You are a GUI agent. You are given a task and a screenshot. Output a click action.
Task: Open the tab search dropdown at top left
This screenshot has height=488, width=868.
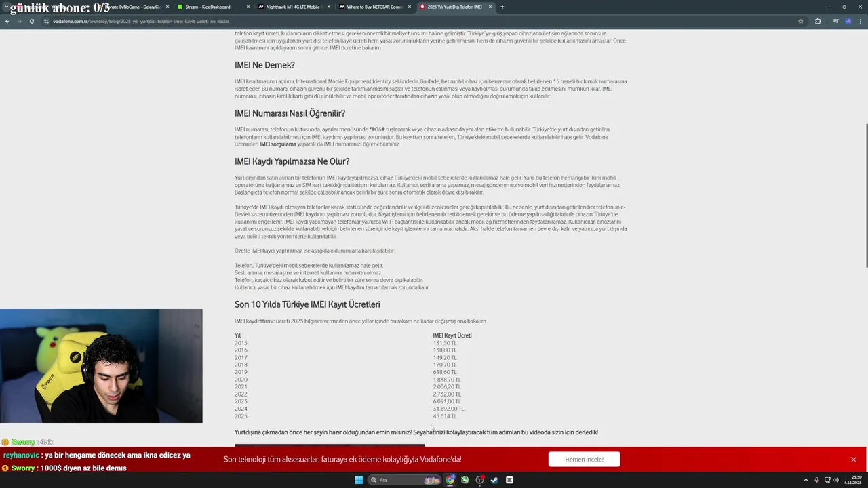(6, 7)
